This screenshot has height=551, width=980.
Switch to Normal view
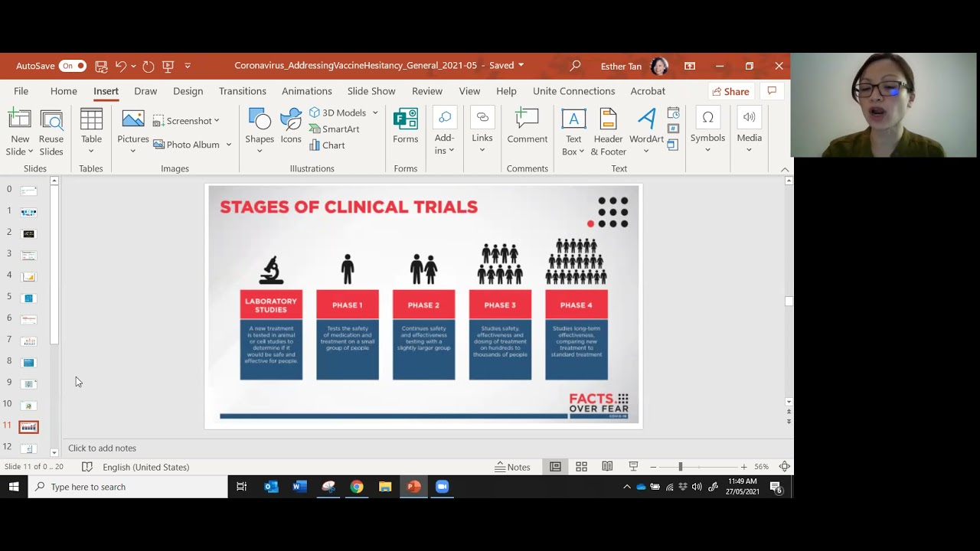555,467
